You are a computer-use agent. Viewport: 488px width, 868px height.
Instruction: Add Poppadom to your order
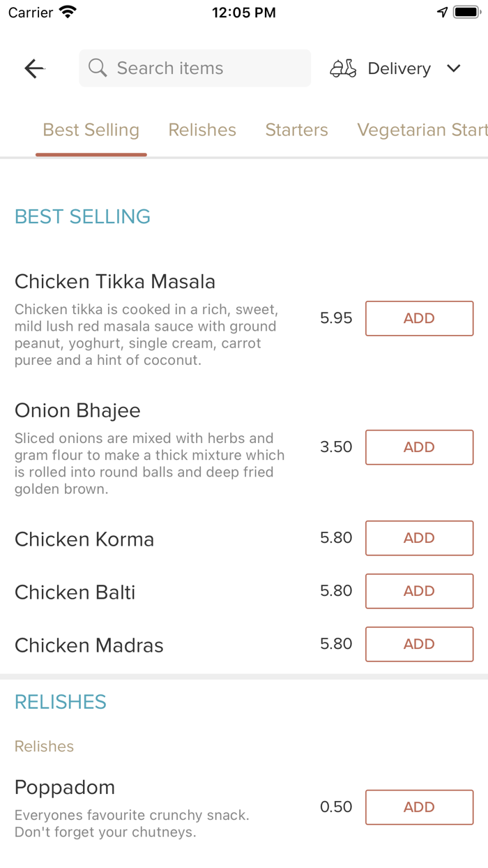419,807
